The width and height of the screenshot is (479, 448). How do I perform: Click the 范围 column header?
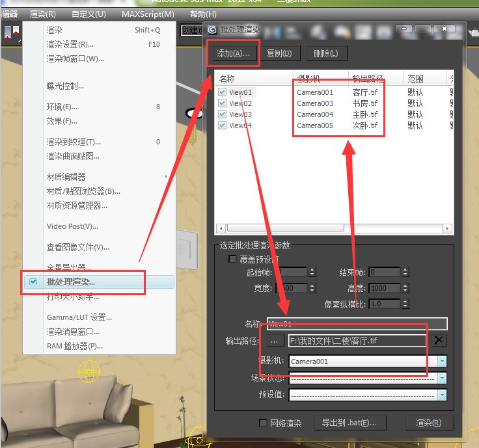click(x=425, y=79)
